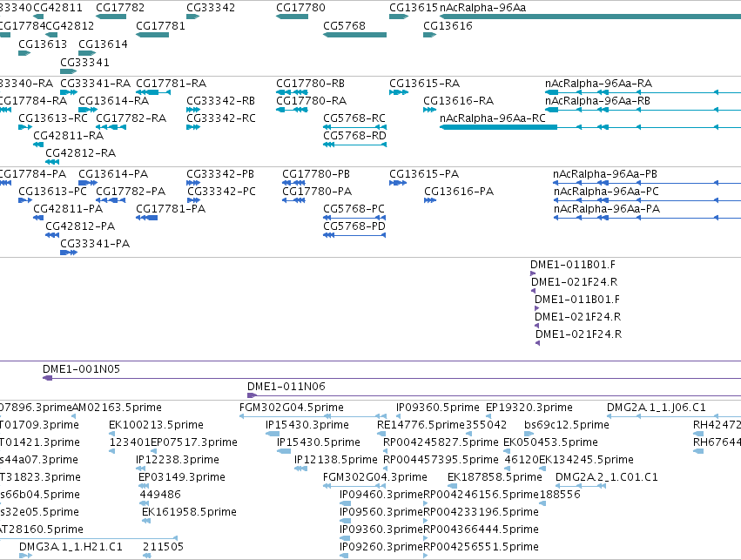Image resolution: width=741 pixels, height=560 pixels.
Task: Click protein CG17780-PA
Action: coord(317,192)
